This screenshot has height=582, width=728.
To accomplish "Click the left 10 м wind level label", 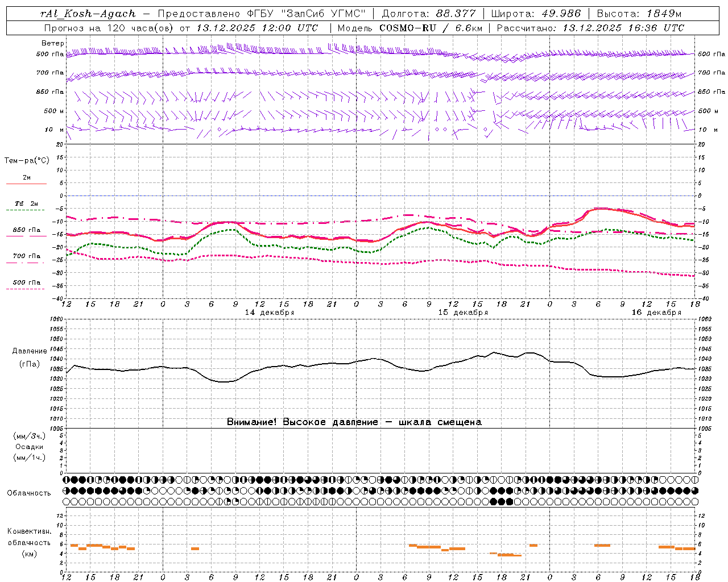I will tap(55, 130).
